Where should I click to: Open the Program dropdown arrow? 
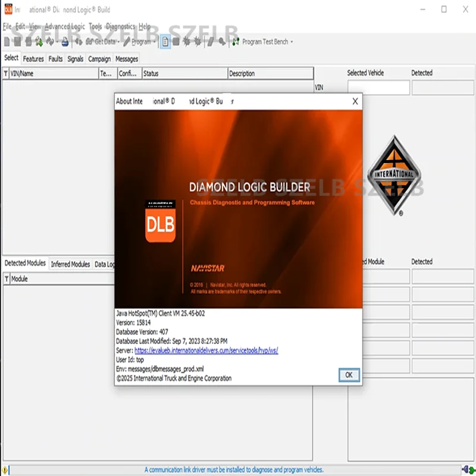click(155, 42)
